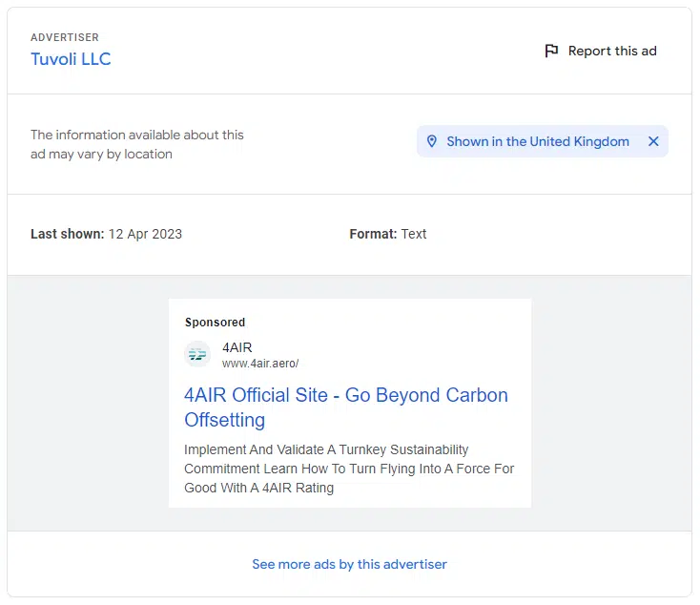Screen dimensions: 700x605
Task: Click 'The information available about this ad' note
Action: (137, 144)
